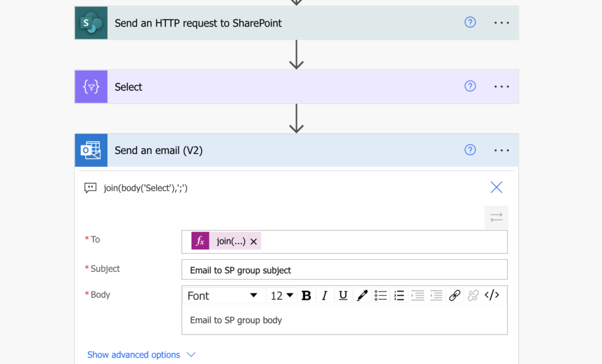Image resolution: width=602 pixels, height=364 pixels.
Task: Open more options for Send an email (V2)
Action: 501,150
